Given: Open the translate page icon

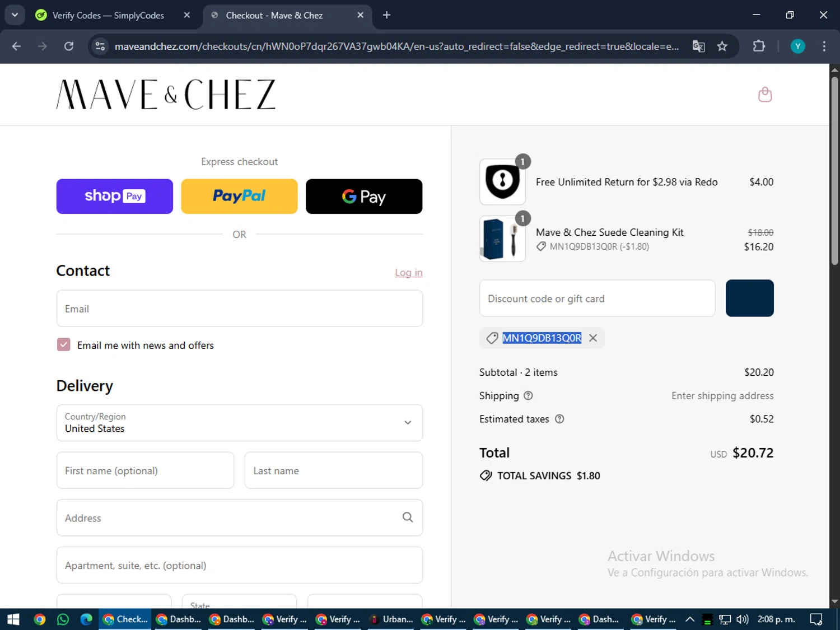Looking at the screenshot, I should point(698,46).
